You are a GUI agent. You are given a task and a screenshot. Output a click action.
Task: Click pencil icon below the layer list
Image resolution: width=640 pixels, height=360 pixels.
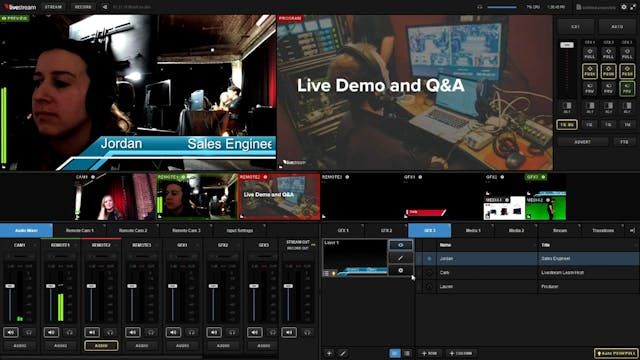(343, 353)
